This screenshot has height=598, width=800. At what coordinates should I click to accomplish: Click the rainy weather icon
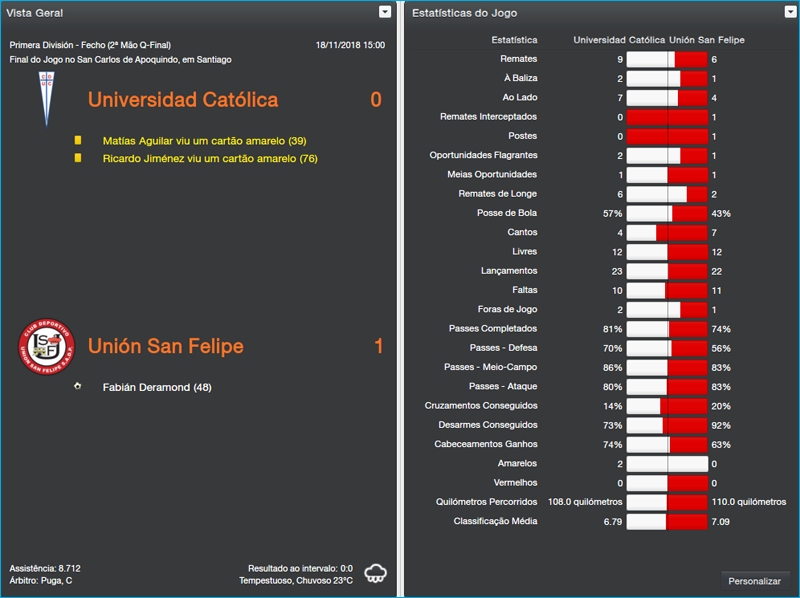(x=375, y=572)
